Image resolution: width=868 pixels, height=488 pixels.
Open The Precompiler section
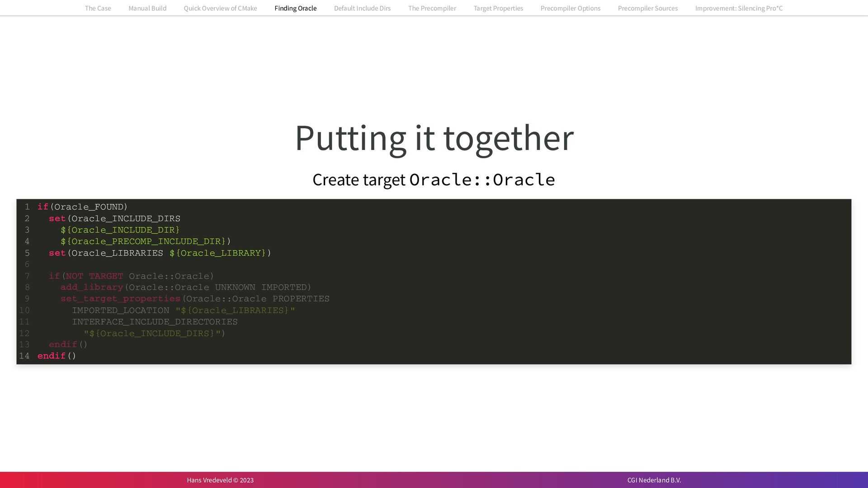[432, 8]
